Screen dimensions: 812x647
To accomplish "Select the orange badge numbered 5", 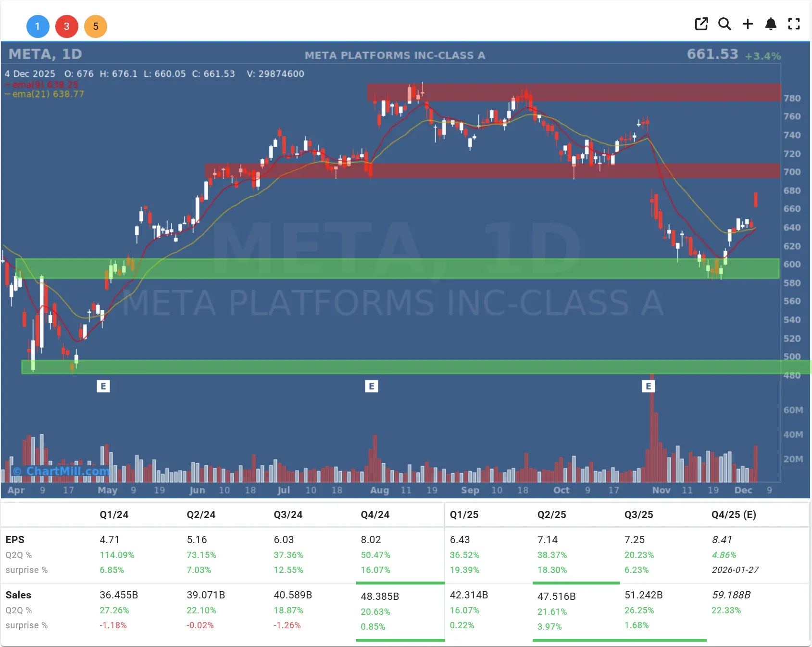I will click(96, 26).
